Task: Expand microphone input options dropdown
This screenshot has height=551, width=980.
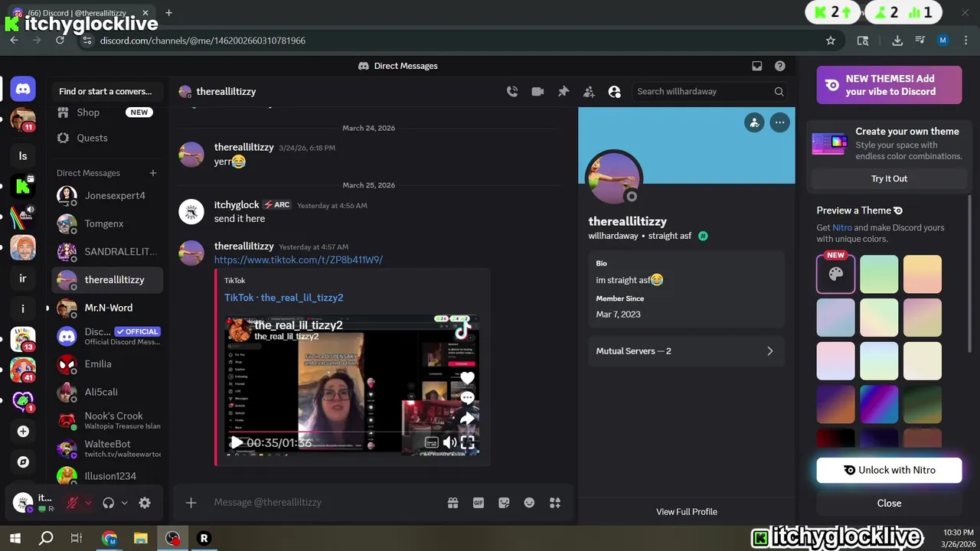Action: click(x=88, y=503)
